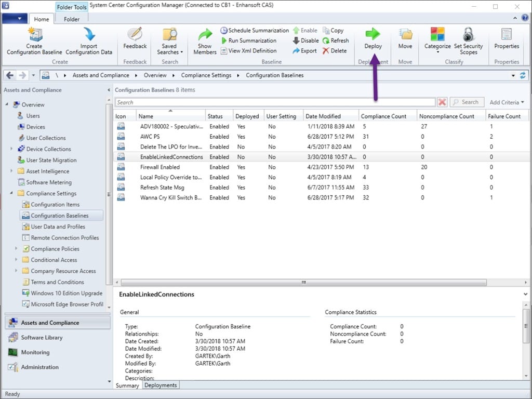Click the horizontal scrollbar of the list

303,282
